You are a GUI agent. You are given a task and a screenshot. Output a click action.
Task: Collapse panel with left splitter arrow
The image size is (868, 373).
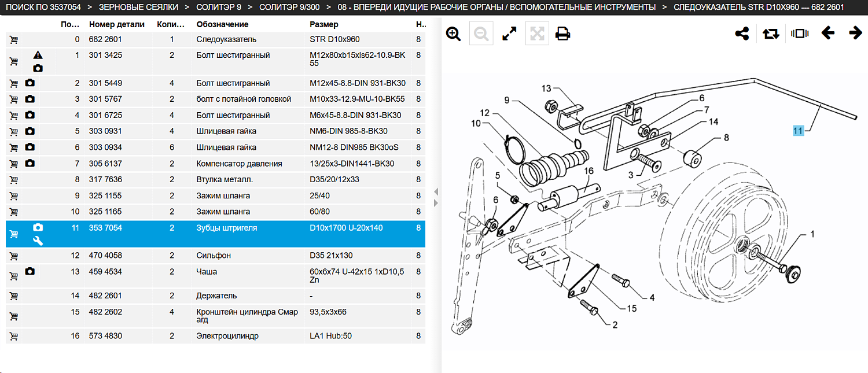(436, 191)
